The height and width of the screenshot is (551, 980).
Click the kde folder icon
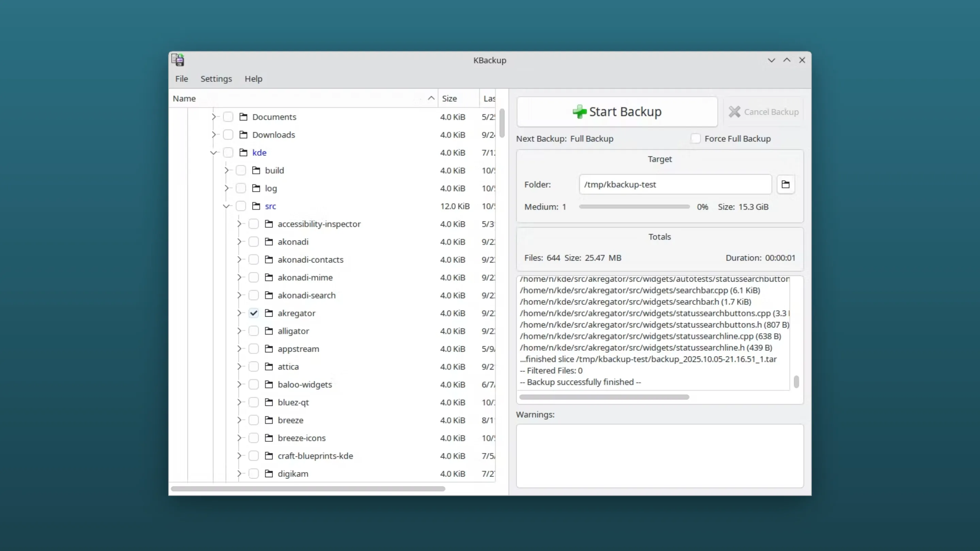coord(244,152)
